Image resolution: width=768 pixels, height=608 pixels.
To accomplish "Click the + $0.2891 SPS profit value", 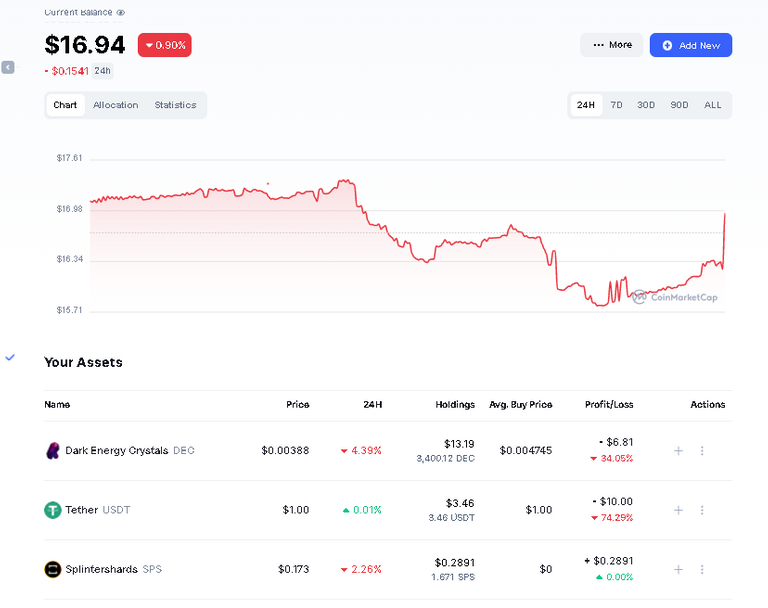I will point(609,561).
